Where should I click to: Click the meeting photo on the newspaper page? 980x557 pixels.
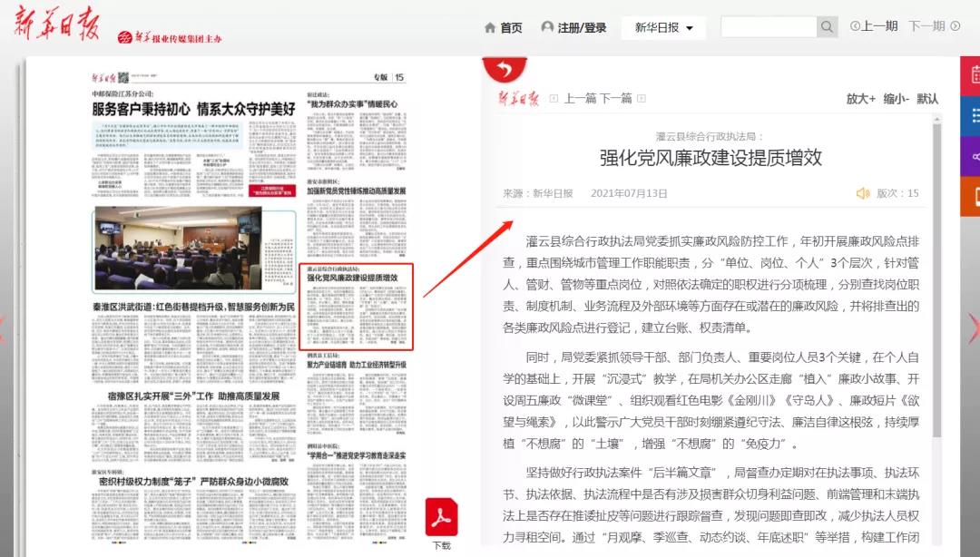click(178, 249)
